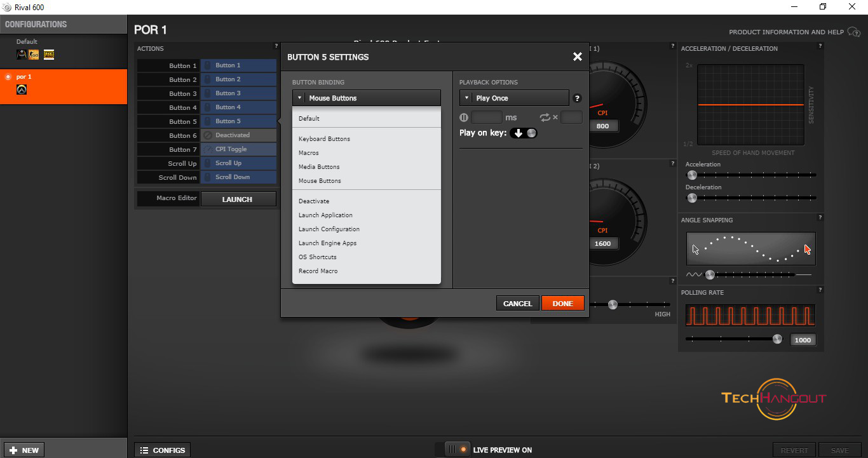Click the playback delay ms input field
The image size is (868, 458).
(x=487, y=118)
